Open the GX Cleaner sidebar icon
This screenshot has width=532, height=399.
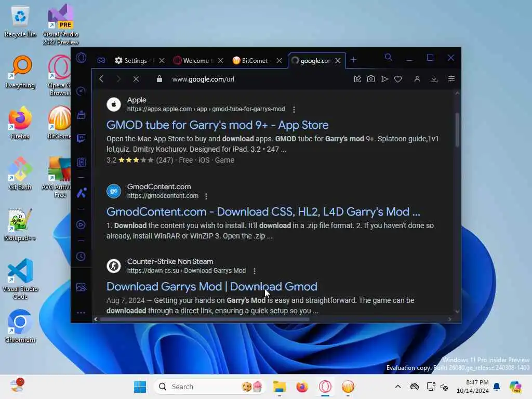81,115
